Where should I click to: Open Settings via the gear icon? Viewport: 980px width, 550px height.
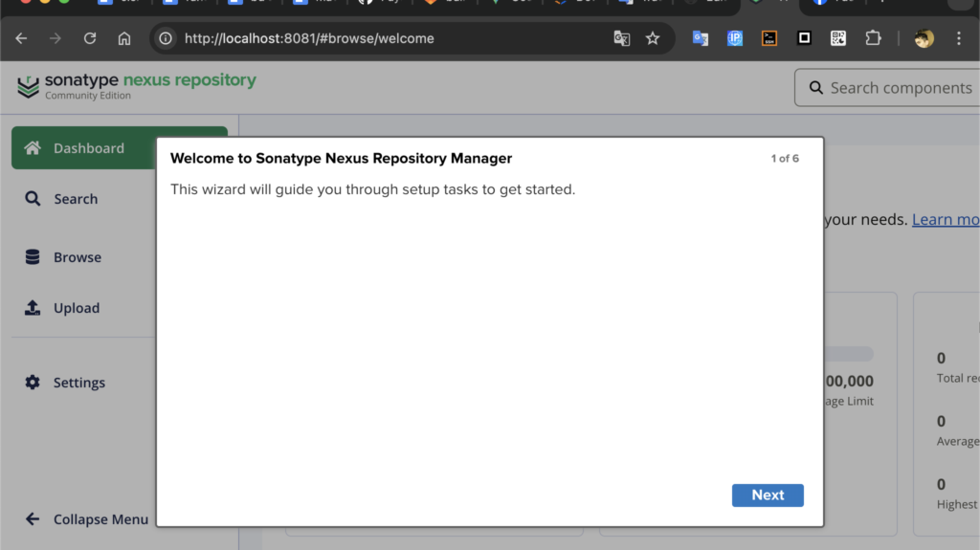tap(33, 383)
